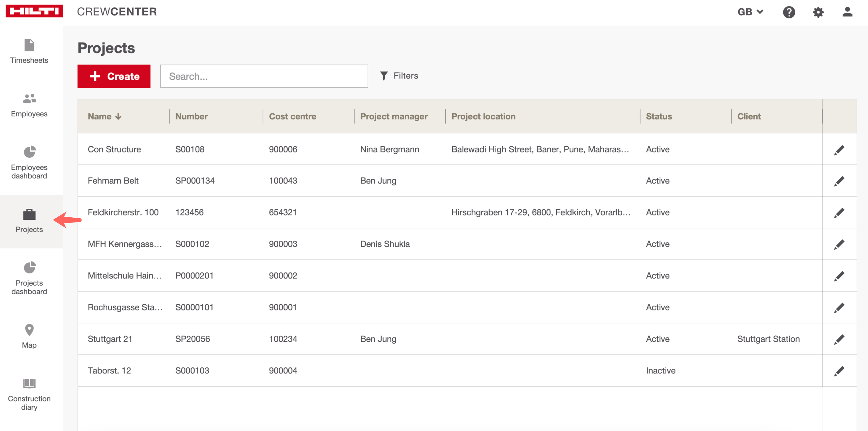The image size is (868, 431).
Task: Select the Projects sidebar tab
Action: 29,221
